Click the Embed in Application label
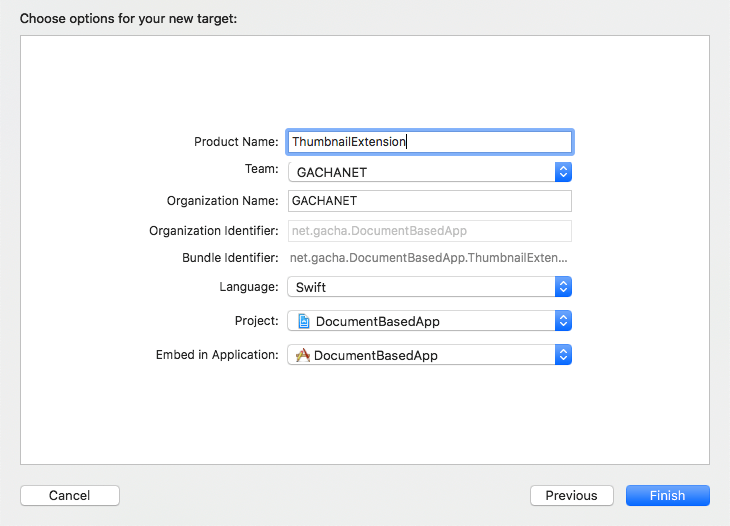This screenshot has width=730, height=526. coord(217,355)
